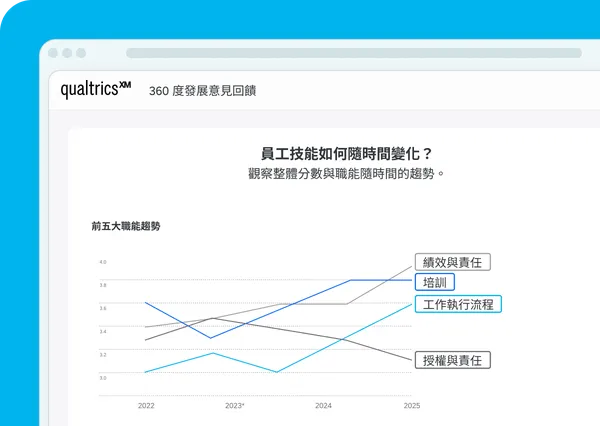600x426 pixels.
Task: Click the middle browser window control dot
Action: click(x=67, y=53)
